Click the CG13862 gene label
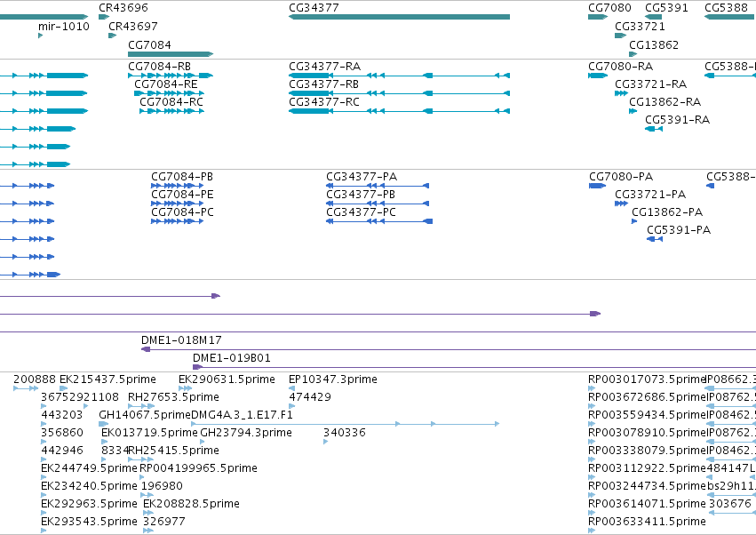Screen dimensions: 756x535 click(654, 44)
